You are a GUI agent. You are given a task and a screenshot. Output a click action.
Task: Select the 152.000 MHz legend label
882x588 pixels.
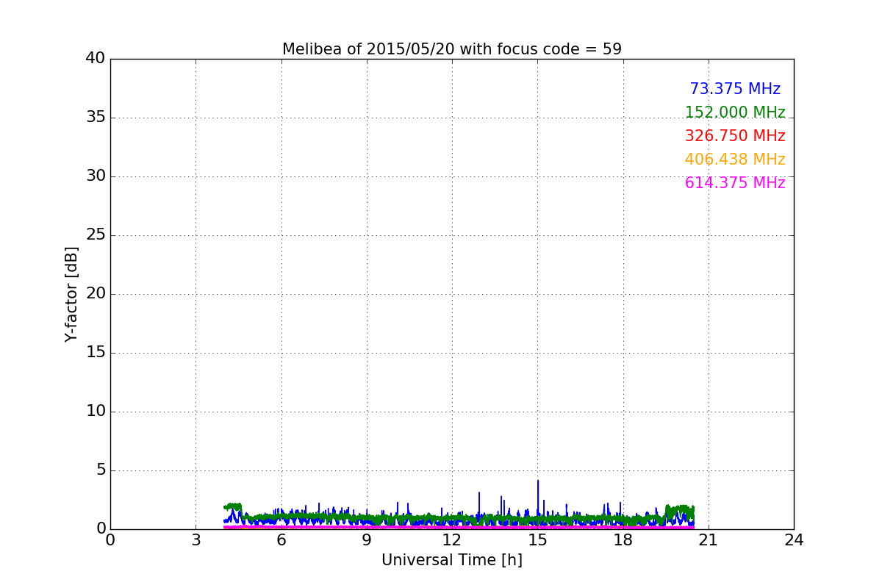[x=735, y=112]
